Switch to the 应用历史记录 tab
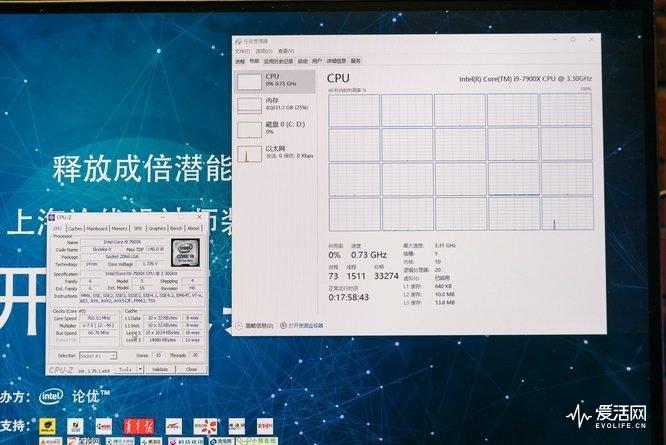This screenshot has height=445, width=666. tap(278, 61)
